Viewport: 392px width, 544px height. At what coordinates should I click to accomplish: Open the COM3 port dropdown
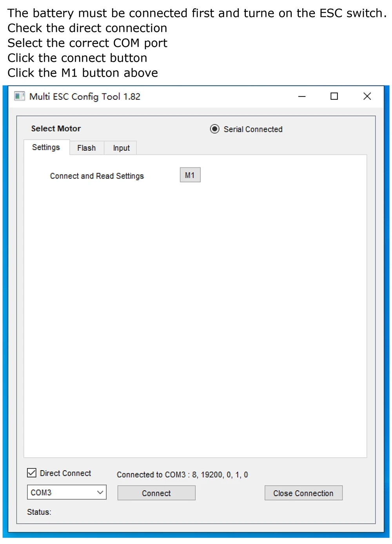tap(67, 492)
